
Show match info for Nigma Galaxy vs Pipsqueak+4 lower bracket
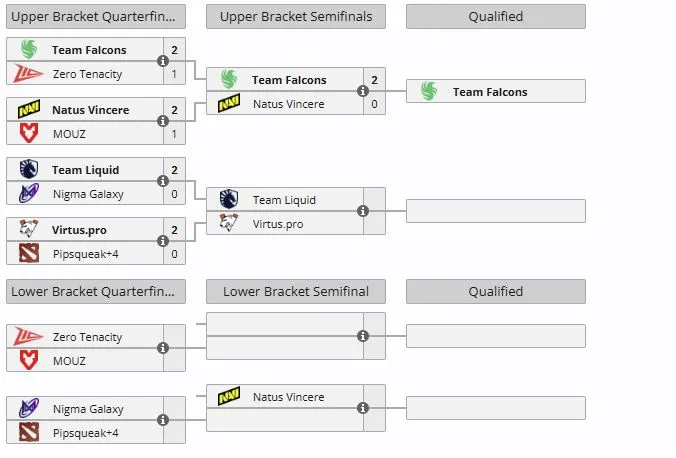[x=163, y=420]
